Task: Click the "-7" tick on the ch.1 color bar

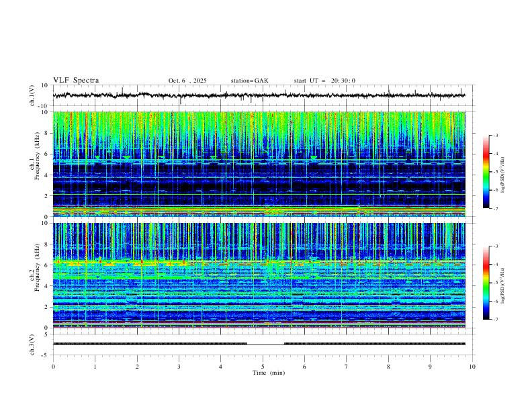Action: 496,208
